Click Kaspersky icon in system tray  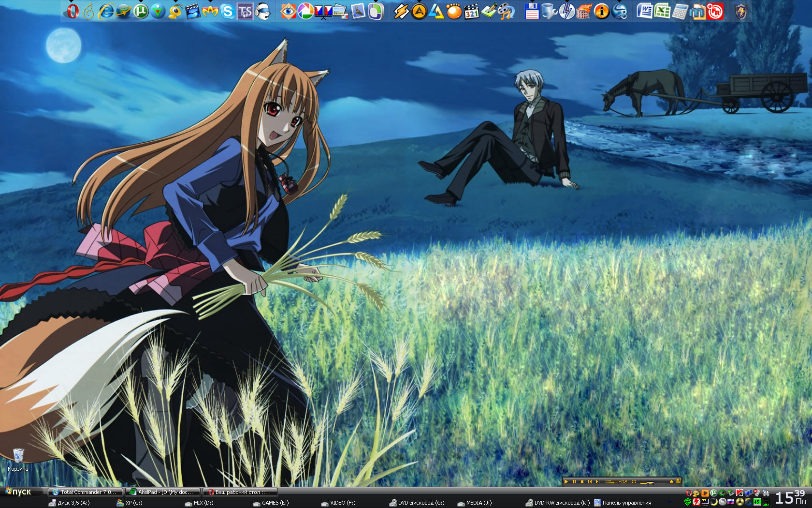pyautogui.click(x=739, y=493)
